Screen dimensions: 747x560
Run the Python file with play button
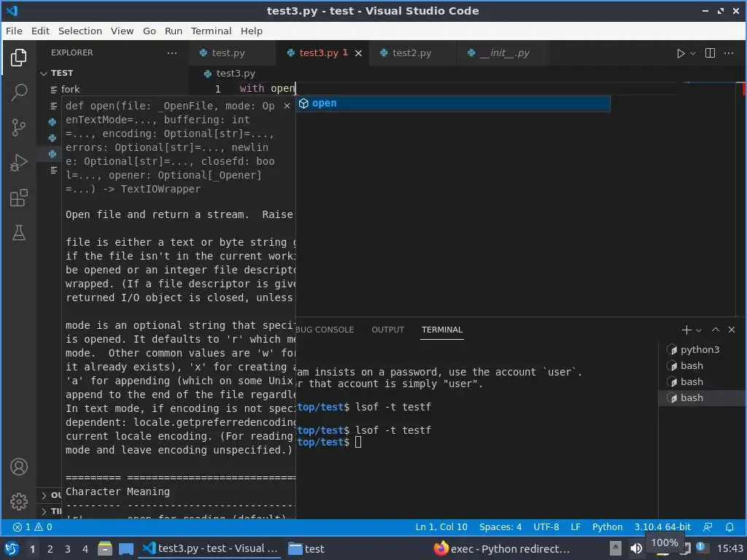tap(681, 53)
